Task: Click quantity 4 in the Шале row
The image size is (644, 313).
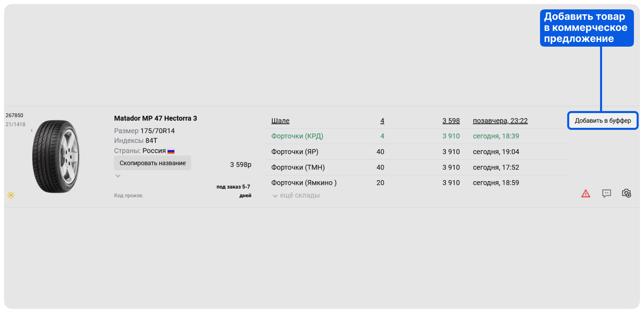Action: tap(382, 121)
